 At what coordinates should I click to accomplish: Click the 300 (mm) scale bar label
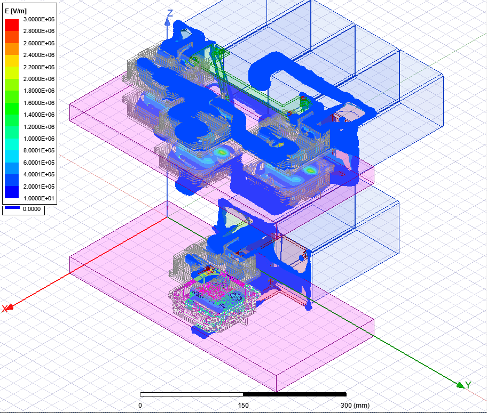[355, 406]
